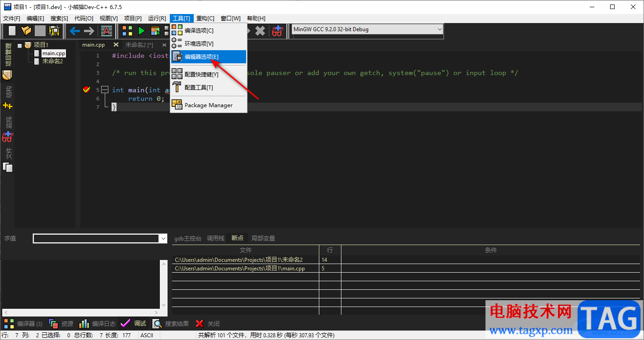Choose 编辑器选项[E] from Tools menu
Image resolution: width=644 pixels, height=340 pixels.
tap(208, 57)
